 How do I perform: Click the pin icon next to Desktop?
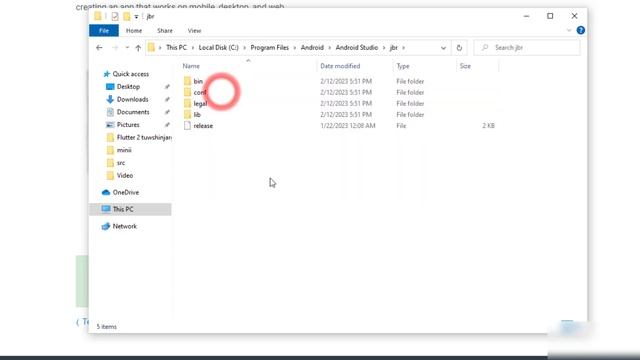[167, 87]
